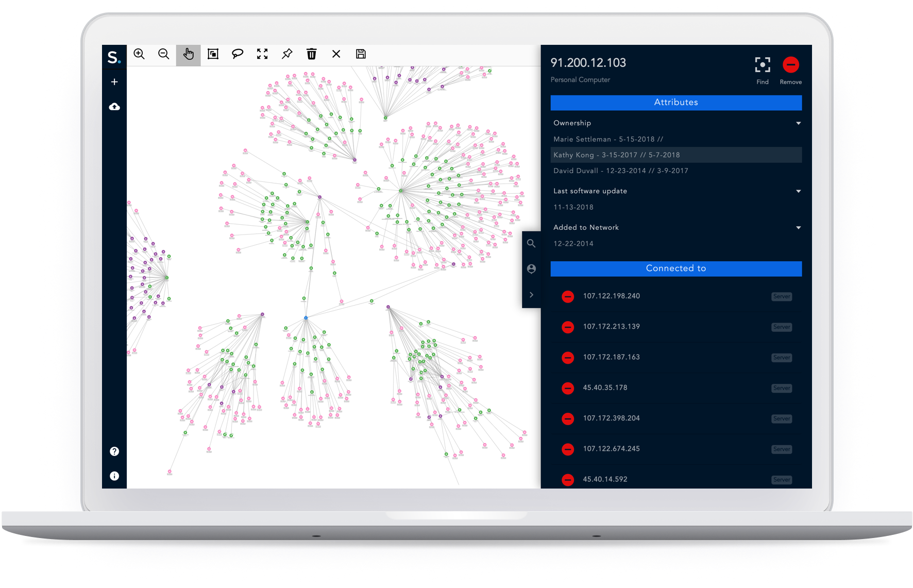Click the zoom in magnifier icon
This screenshot has width=913, height=588.
coord(139,54)
